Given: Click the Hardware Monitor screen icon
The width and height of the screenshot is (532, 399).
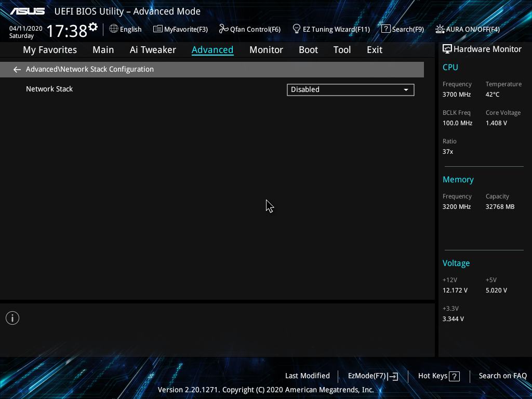Looking at the screenshot, I should coord(447,49).
